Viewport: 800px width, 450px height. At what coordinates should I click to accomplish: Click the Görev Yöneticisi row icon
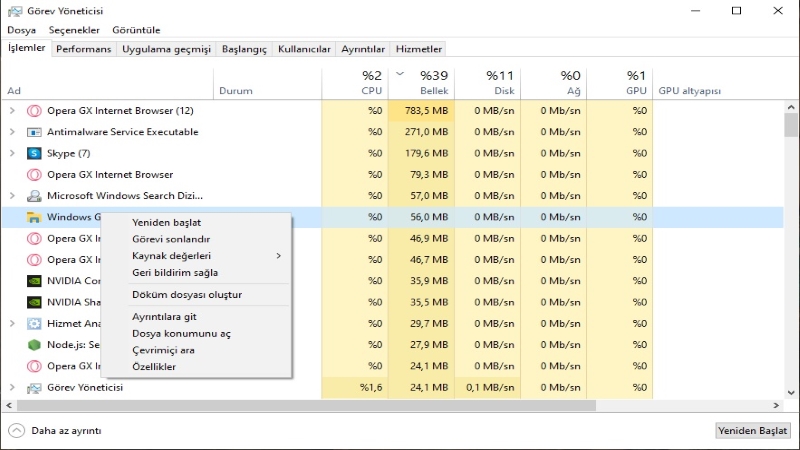tap(34, 388)
